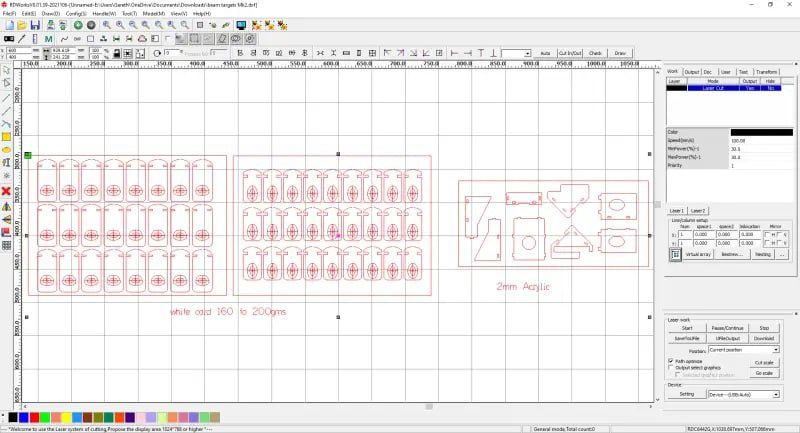Select the grid array tool in the left toolbar

point(6,245)
